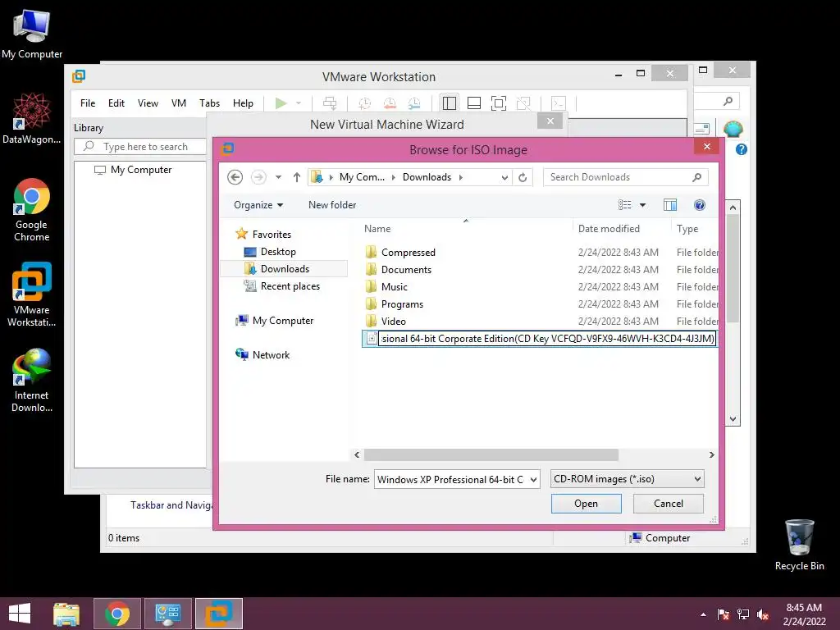Open the Power On options dropdown arrow
The width and height of the screenshot is (840, 630).
299,103
